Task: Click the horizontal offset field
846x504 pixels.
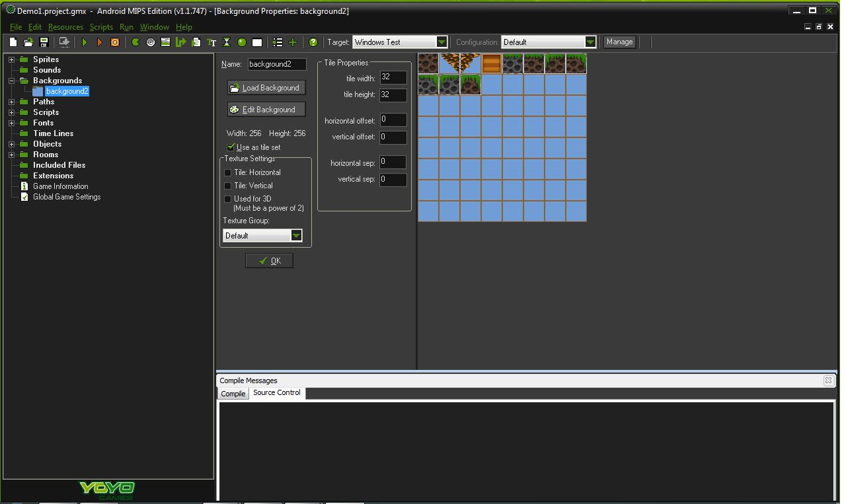Action: [393, 120]
